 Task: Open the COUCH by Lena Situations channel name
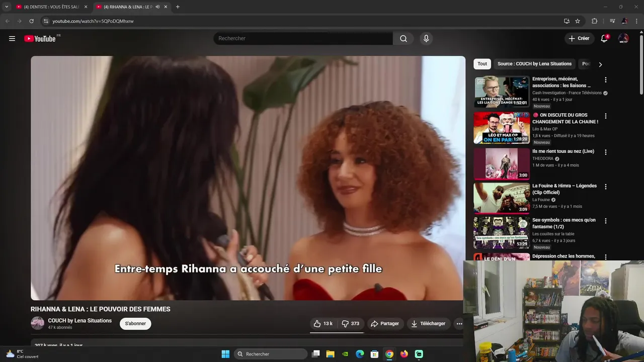[x=80, y=321]
